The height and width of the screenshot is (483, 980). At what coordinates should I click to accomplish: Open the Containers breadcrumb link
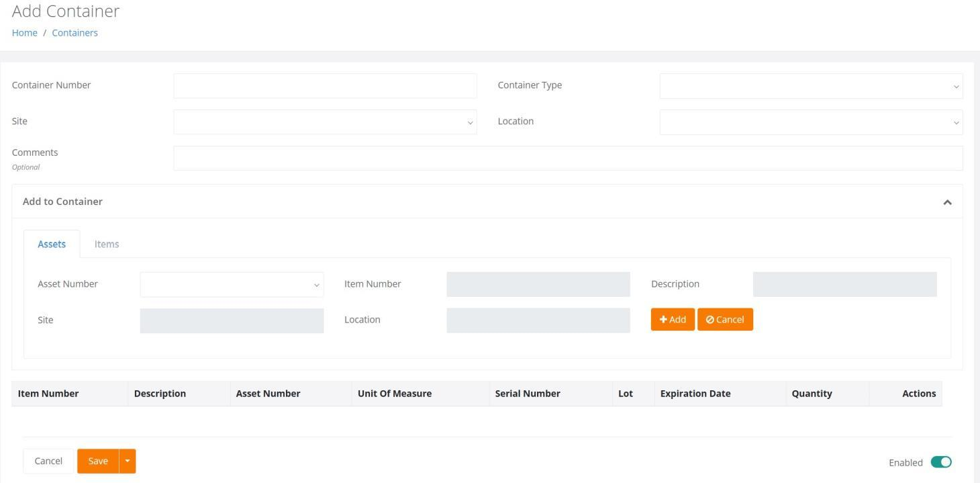pyautogui.click(x=75, y=33)
